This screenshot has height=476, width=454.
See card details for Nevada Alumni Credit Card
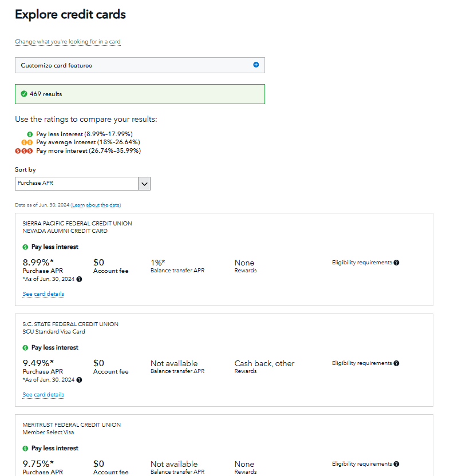click(43, 294)
